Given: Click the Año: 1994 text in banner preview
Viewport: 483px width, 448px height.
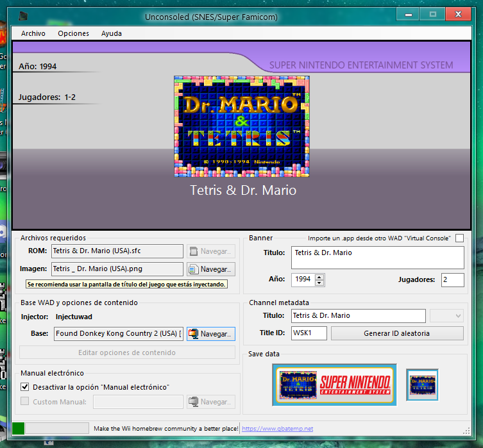Looking at the screenshot, I should (38, 67).
